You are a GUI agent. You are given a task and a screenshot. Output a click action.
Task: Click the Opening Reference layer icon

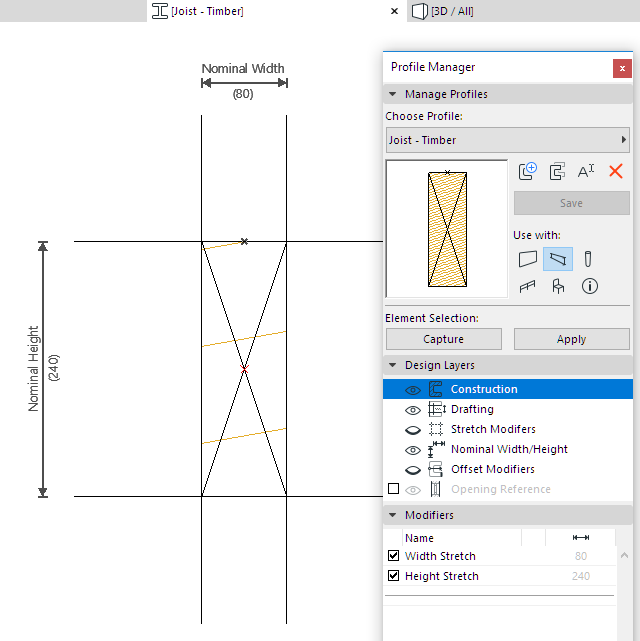point(436,489)
